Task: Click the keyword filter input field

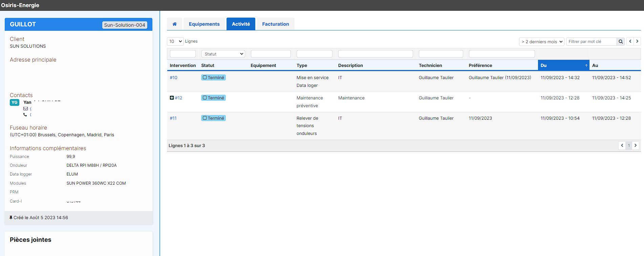Action: (591, 42)
